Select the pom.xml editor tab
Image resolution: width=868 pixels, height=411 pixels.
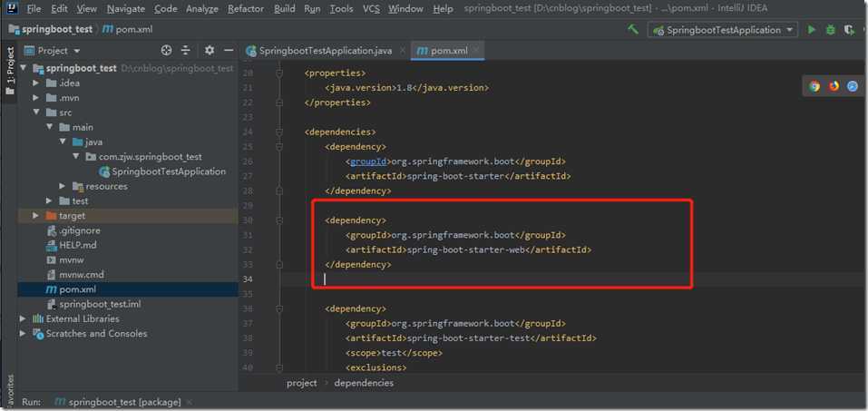(x=447, y=51)
